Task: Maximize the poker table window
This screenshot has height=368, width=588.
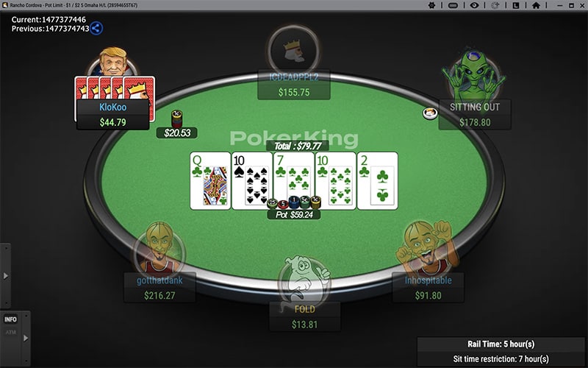Action: pyautogui.click(x=571, y=5)
